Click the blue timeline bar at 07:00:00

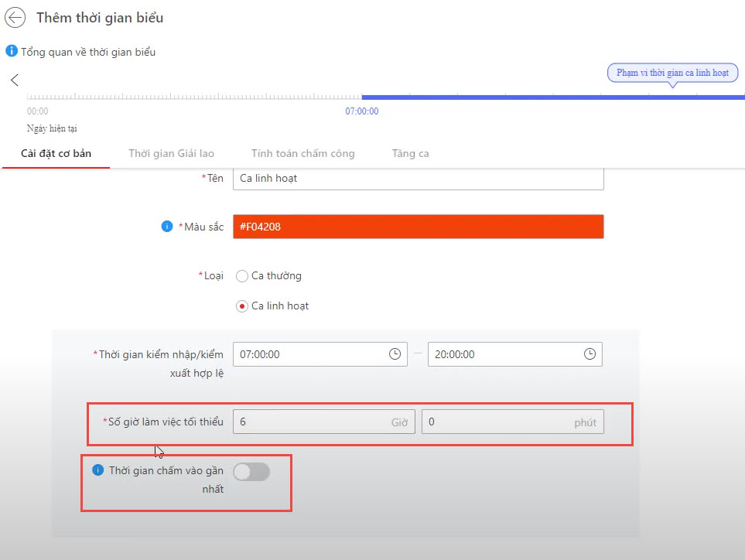click(x=542, y=97)
